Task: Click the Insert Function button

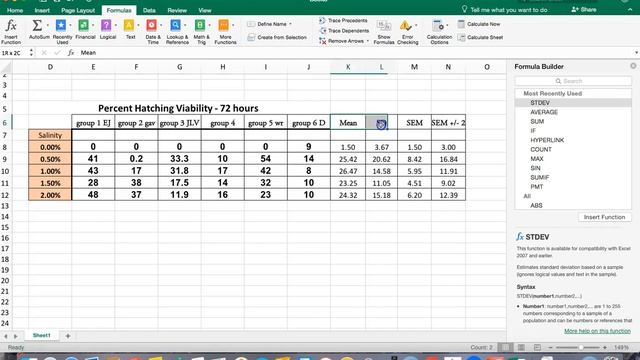Action: (x=604, y=217)
